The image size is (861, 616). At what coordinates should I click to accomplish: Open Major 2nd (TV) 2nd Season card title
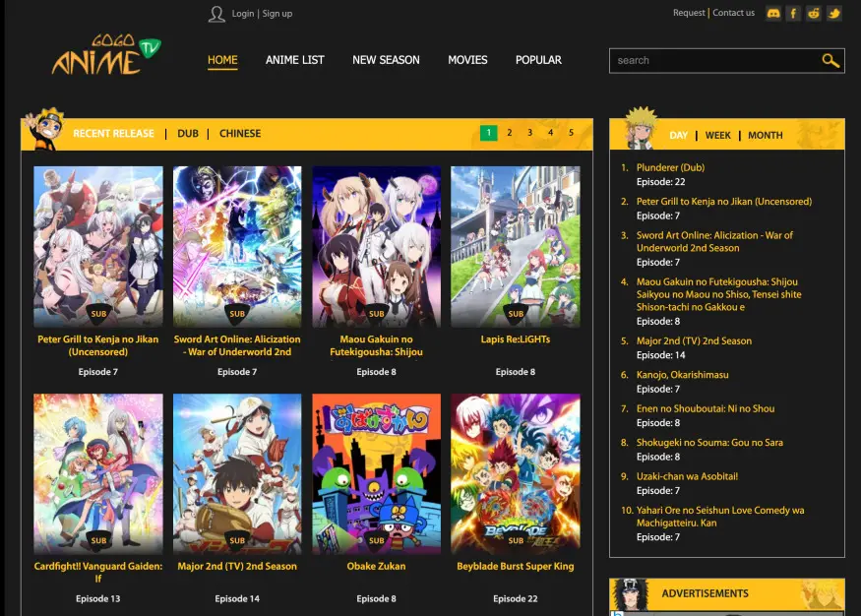click(x=237, y=566)
